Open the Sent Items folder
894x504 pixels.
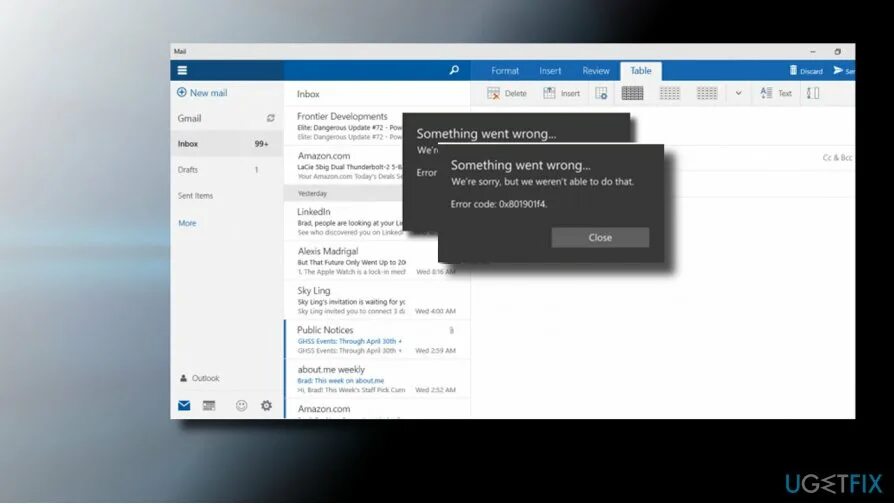[x=226, y=196]
